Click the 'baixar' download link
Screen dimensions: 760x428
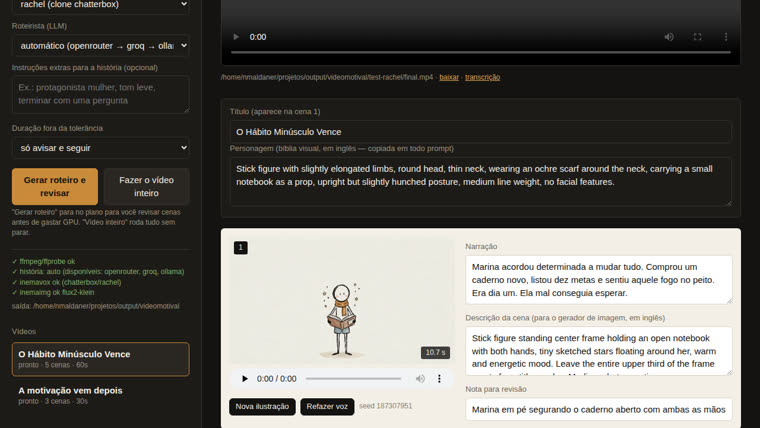[449, 77]
